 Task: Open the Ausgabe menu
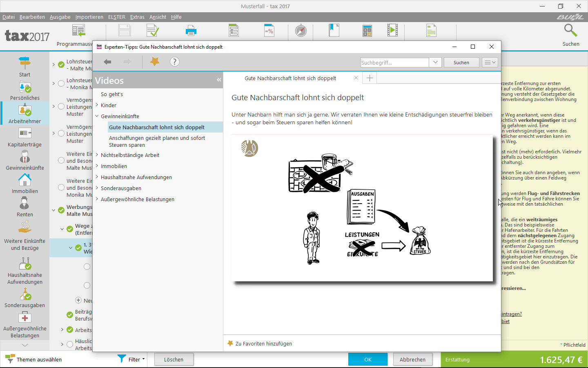point(60,17)
